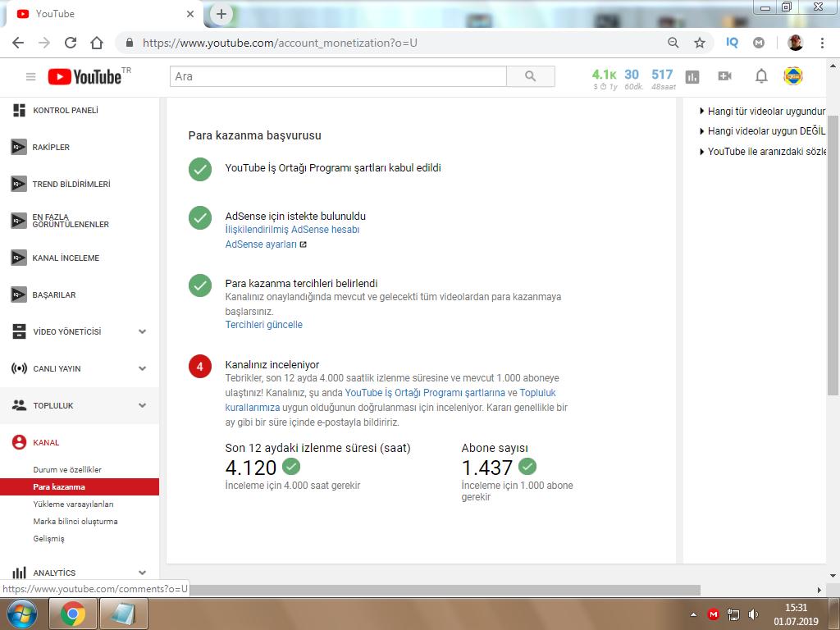Go forward with browser forward arrow
Screen dimensions: 840x630
coord(44,43)
